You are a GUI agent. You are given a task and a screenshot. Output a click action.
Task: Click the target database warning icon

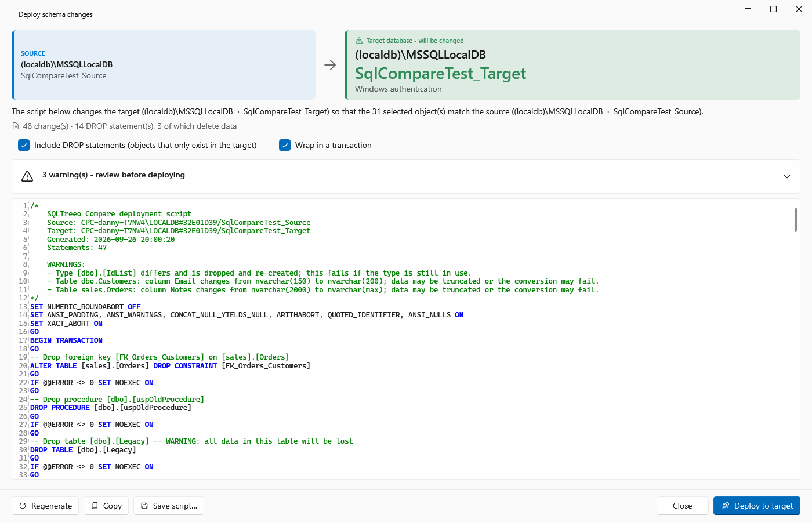point(359,41)
